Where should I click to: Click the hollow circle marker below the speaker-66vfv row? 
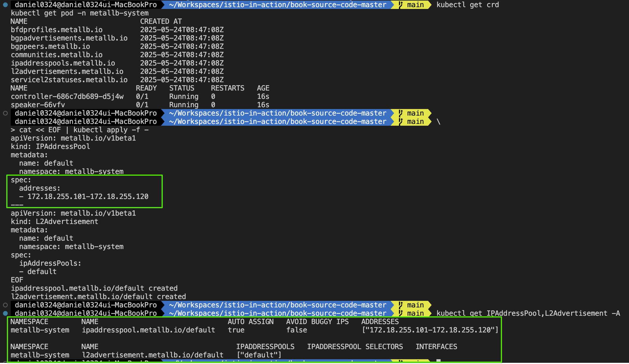[x=5, y=113]
